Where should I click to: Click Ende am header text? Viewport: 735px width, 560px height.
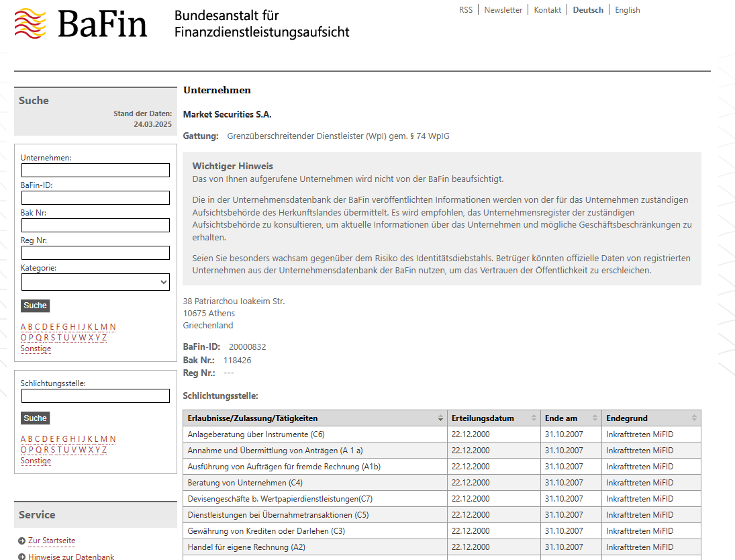561,418
